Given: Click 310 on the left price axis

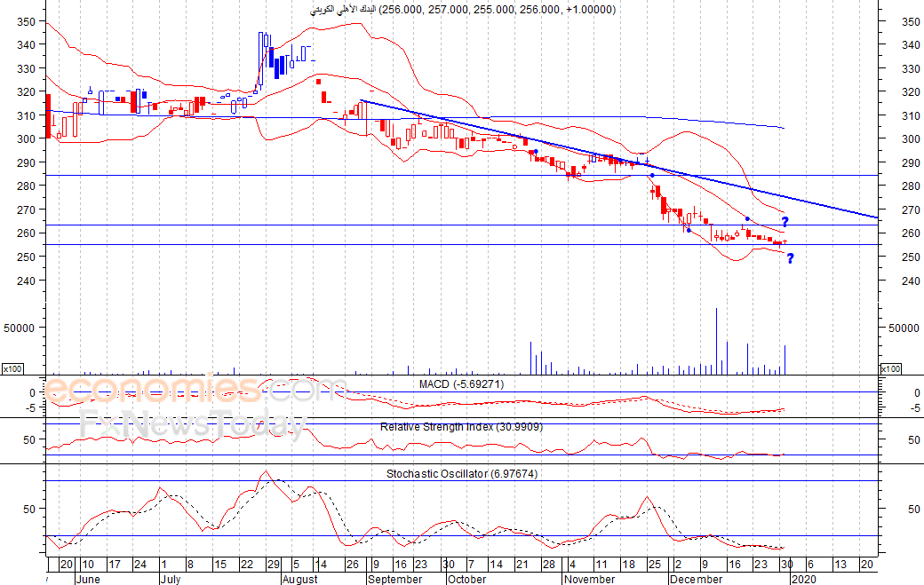Looking at the screenshot, I should tap(26, 116).
